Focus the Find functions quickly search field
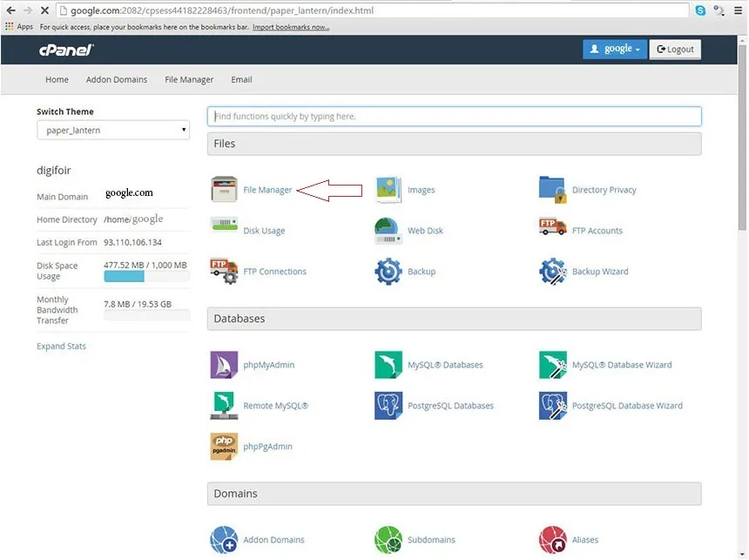This screenshot has width=749, height=560. (x=455, y=116)
